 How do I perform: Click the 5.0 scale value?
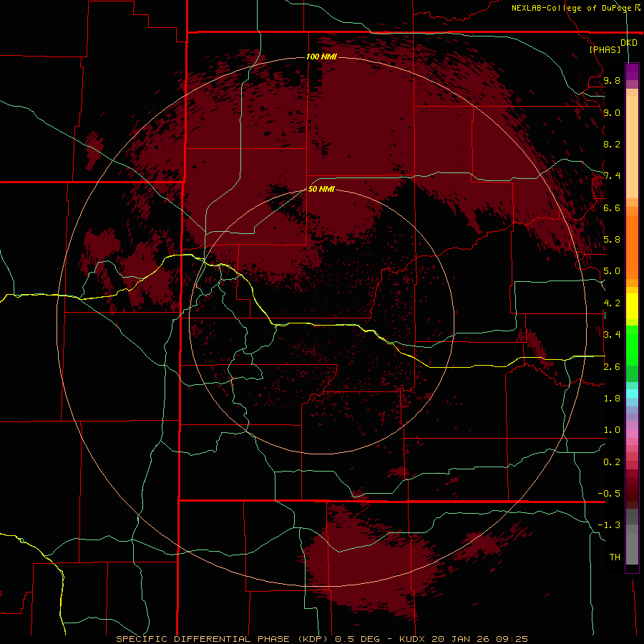pyautogui.click(x=612, y=271)
